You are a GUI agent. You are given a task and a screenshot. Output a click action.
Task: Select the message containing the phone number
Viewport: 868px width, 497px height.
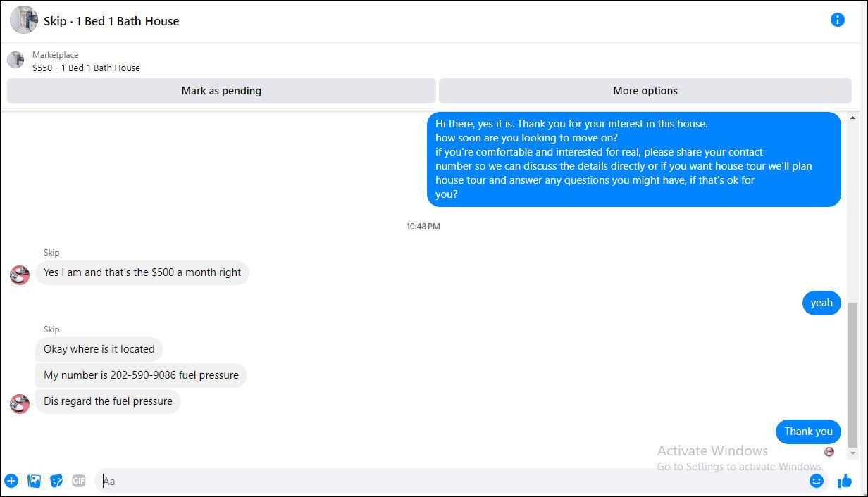(141, 375)
